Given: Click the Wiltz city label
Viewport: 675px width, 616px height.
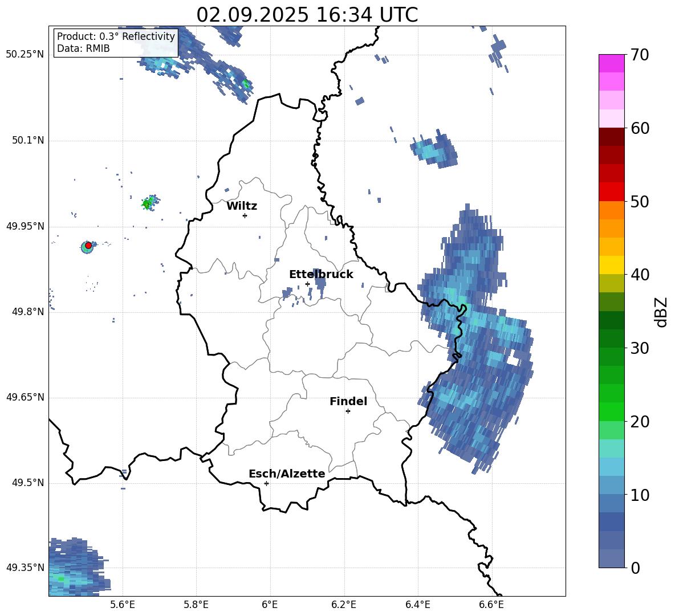Looking at the screenshot, I should [x=242, y=206].
